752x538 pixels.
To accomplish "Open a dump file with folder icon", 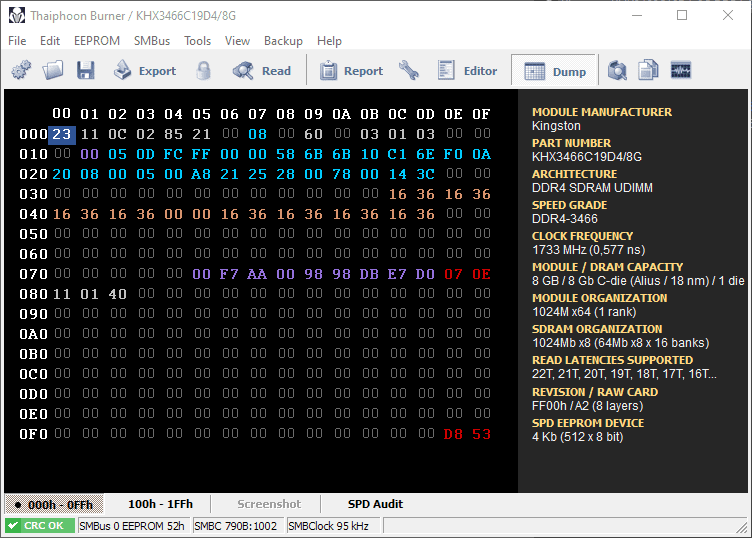I will (53, 70).
